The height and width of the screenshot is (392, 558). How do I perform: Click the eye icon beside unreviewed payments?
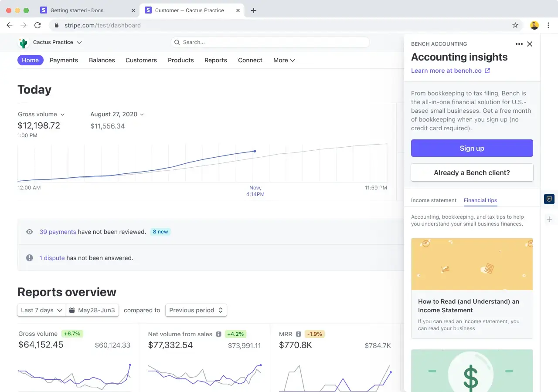tap(30, 232)
